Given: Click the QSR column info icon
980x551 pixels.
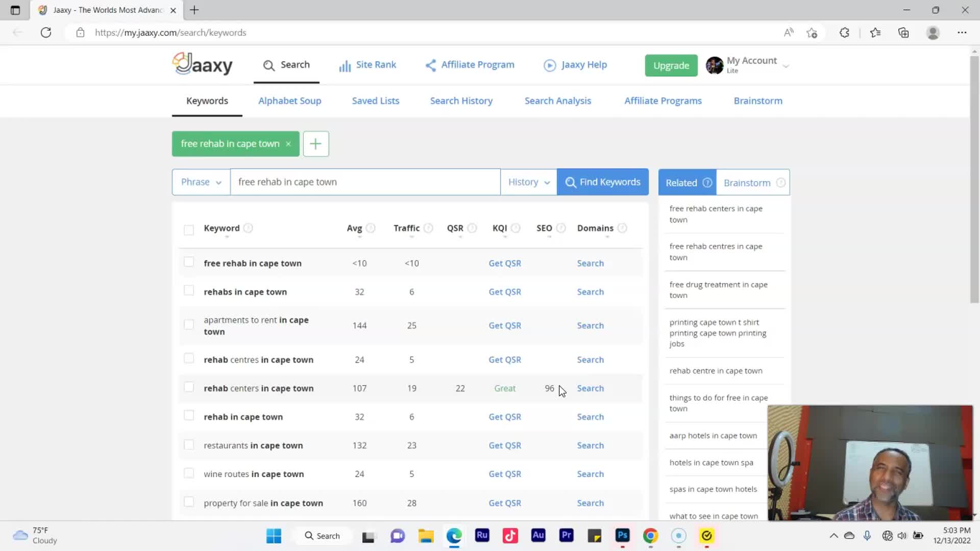Looking at the screenshot, I should coord(472,228).
